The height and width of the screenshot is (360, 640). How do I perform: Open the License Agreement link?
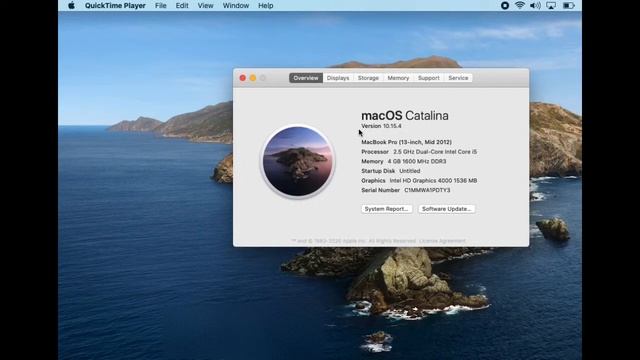(x=442, y=241)
